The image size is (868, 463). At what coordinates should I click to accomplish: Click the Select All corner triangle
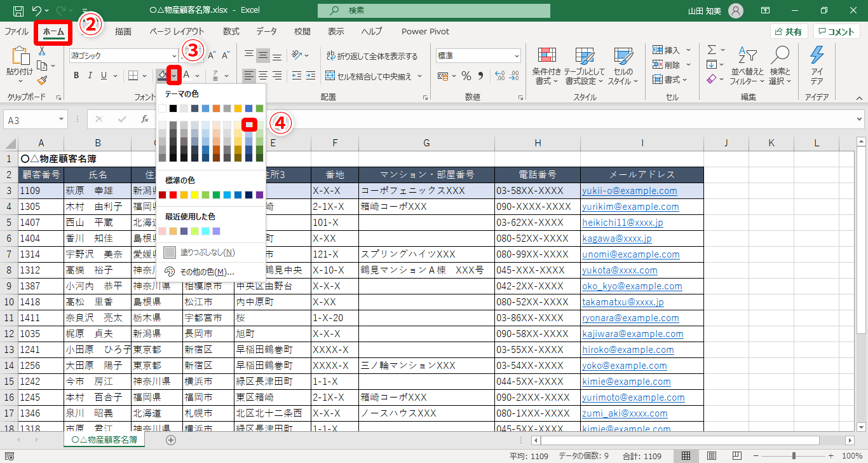tap(10, 143)
